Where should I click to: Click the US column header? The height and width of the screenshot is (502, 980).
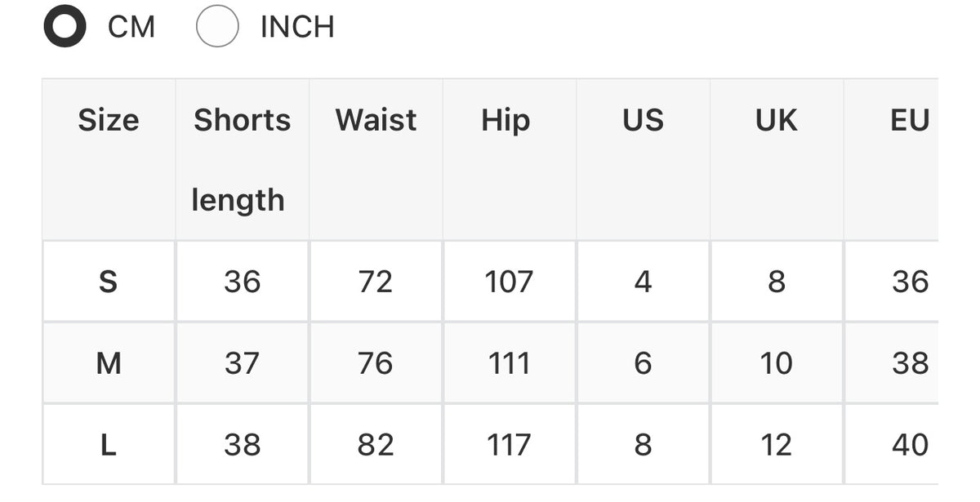tap(643, 159)
